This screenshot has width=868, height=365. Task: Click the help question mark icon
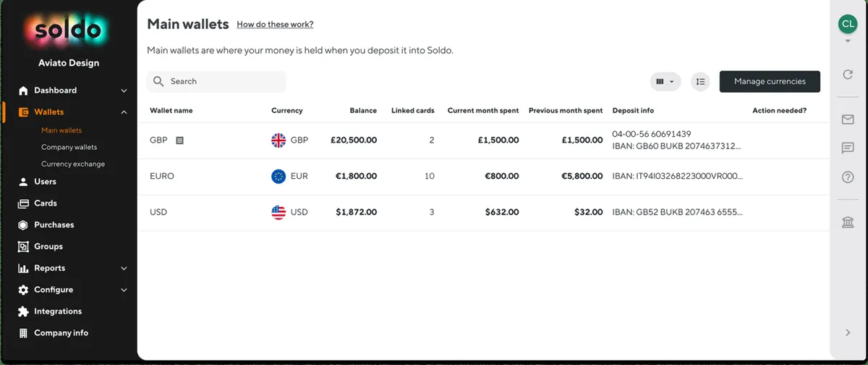click(x=848, y=177)
